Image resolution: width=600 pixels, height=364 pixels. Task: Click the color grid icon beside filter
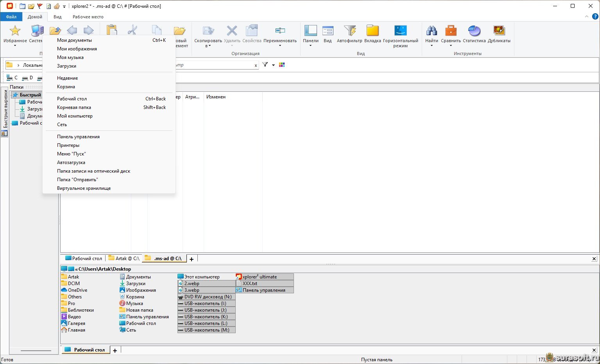(282, 65)
